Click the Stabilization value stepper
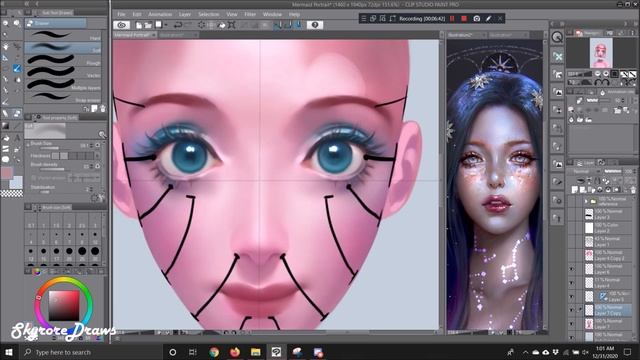This screenshot has height=360, width=640. pyautogui.click(x=91, y=189)
